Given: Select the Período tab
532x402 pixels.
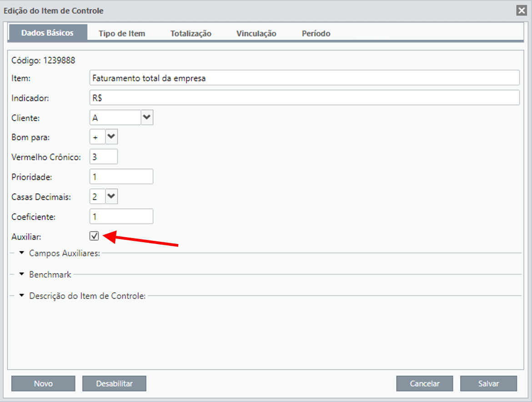Looking at the screenshot, I should coord(316,33).
